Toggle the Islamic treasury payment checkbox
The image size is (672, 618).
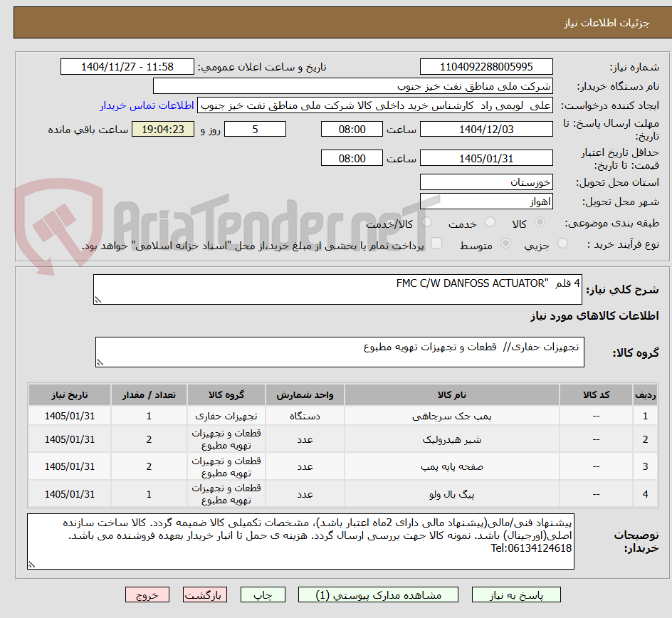tap(436, 243)
